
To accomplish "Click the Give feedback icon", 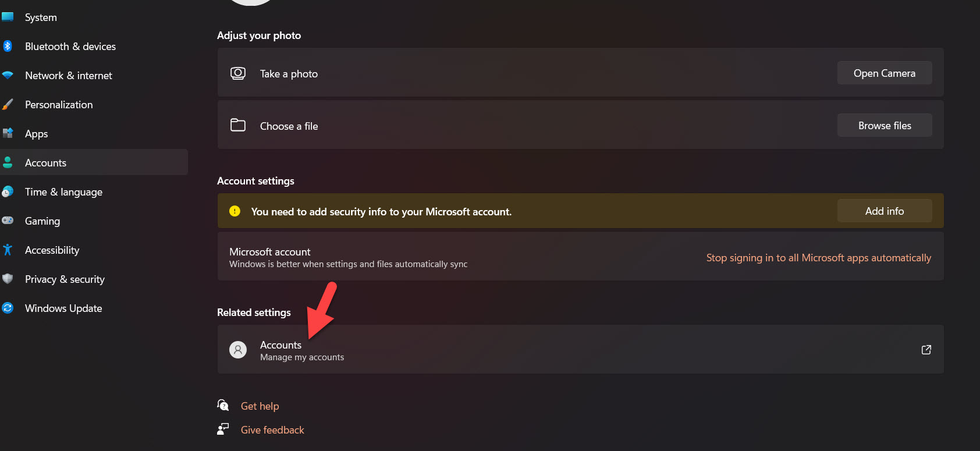I will (223, 429).
